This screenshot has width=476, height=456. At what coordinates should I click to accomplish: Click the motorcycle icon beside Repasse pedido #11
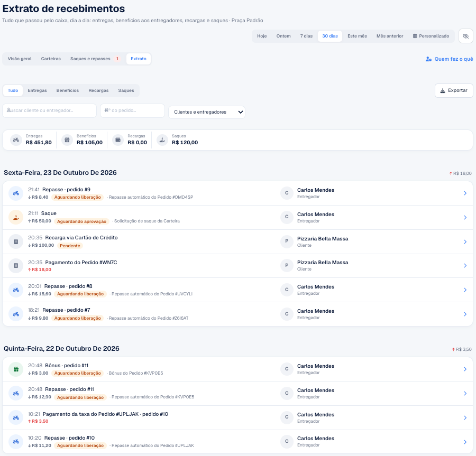[16, 393]
